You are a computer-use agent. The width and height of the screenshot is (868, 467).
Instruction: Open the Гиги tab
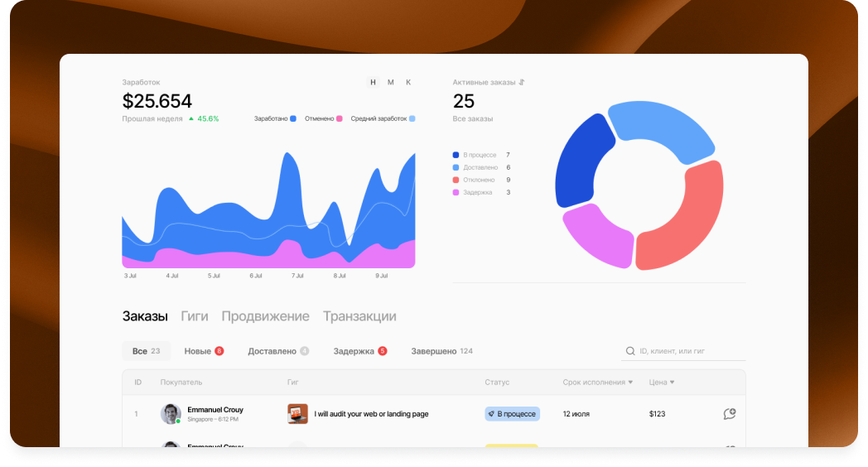(x=195, y=316)
